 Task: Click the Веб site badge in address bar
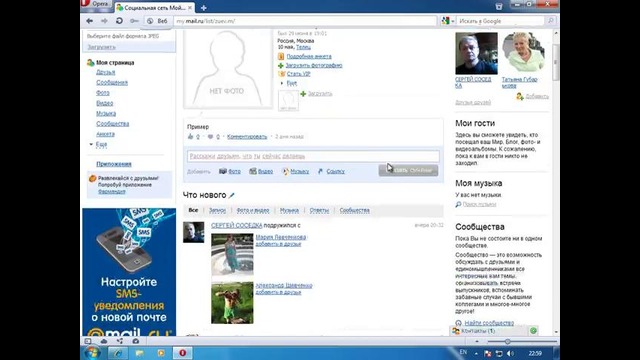click(157, 21)
